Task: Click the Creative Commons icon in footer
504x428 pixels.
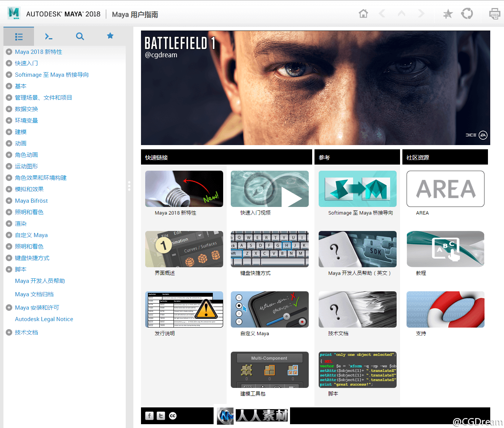Action: click(173, 416)
